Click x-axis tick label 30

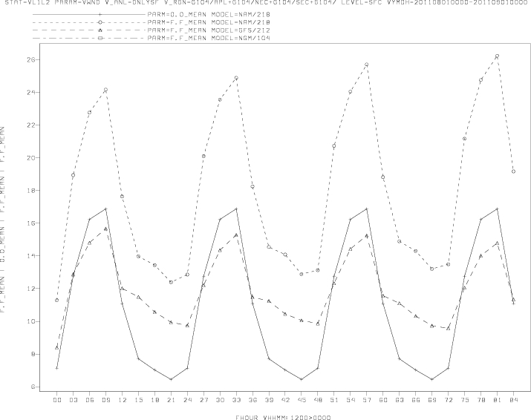click(x=220, y=400)
